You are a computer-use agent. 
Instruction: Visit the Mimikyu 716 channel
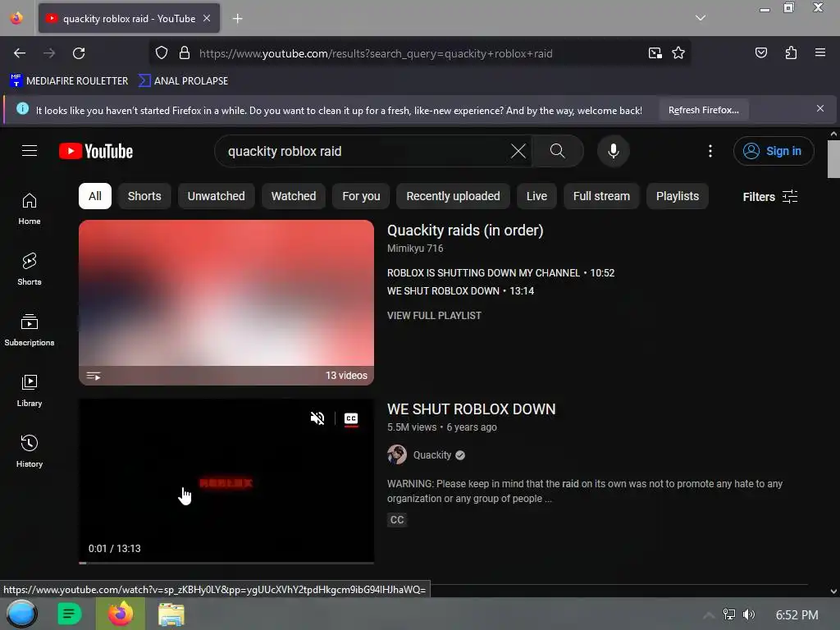tap(415, 249)
